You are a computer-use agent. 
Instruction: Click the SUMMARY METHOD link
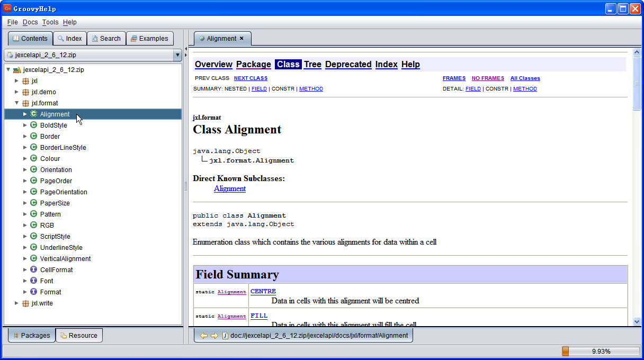tap(311, 89)
